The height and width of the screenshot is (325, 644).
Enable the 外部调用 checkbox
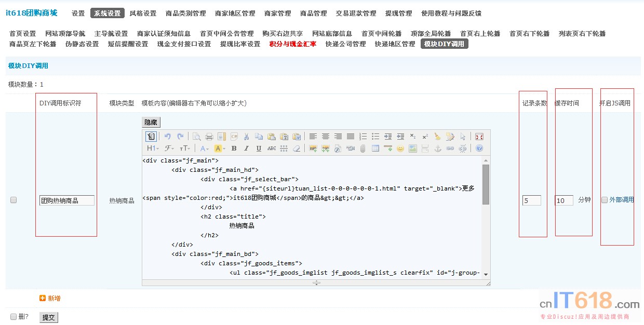pyautogui.click(x=605, y=200)
